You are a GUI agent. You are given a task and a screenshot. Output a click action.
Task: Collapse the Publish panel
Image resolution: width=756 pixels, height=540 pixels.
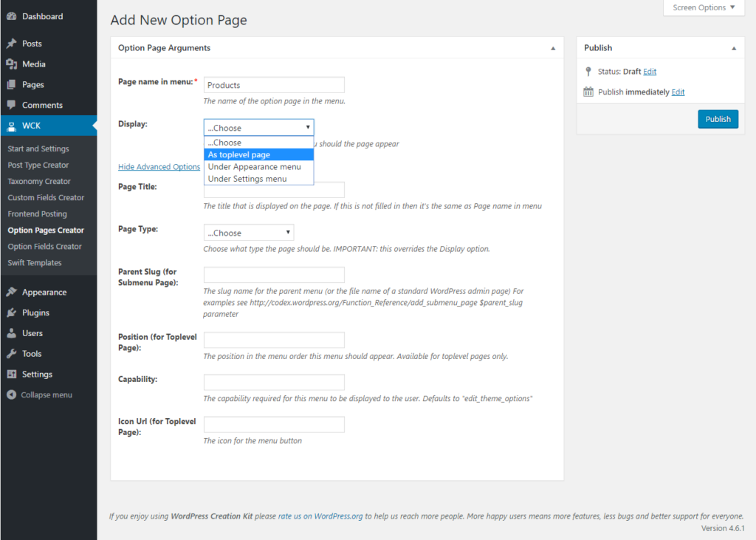[734, 47]
